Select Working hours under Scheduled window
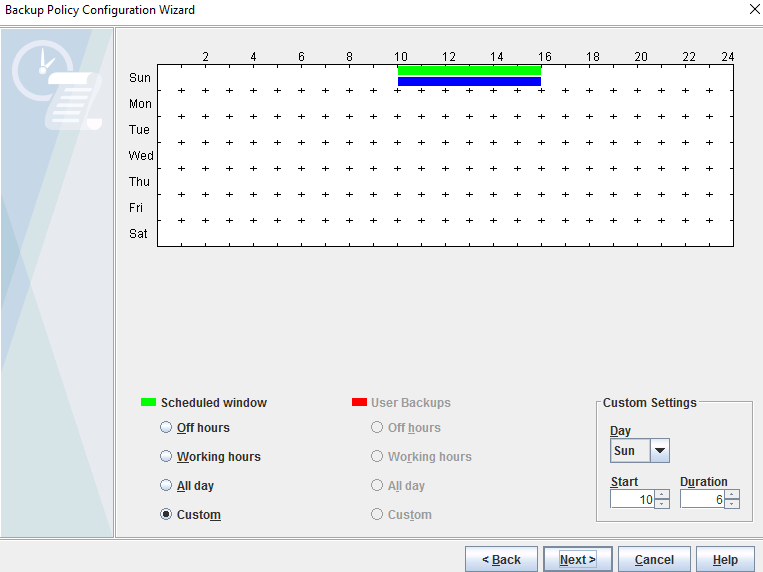 tap(166, 457)
